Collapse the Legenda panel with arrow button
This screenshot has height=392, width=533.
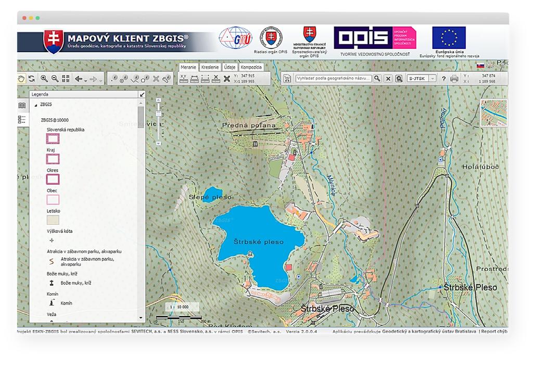[142, 95]
